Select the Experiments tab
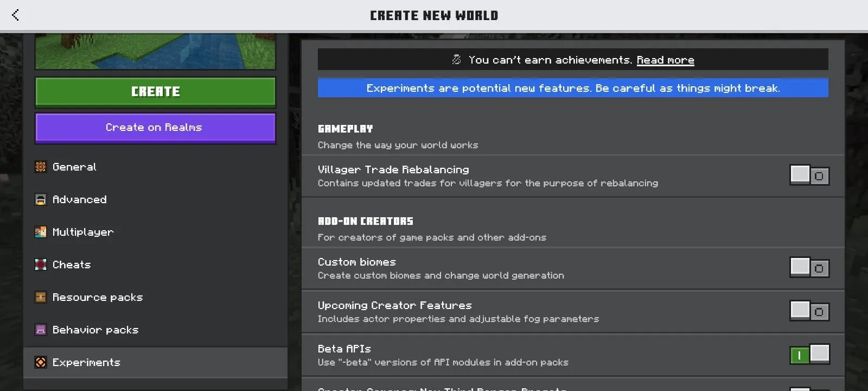 pyautogui.click(x=156, y=362)
